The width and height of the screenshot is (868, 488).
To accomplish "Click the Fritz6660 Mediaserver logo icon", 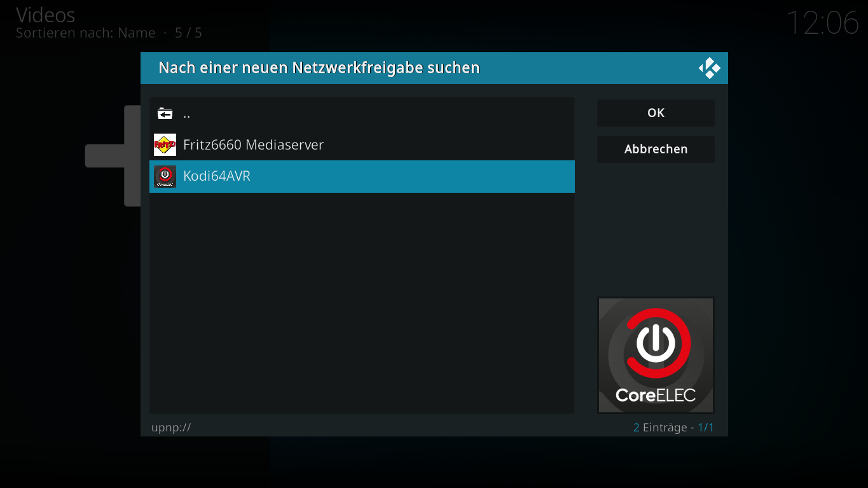I will [x=165, y=145].
